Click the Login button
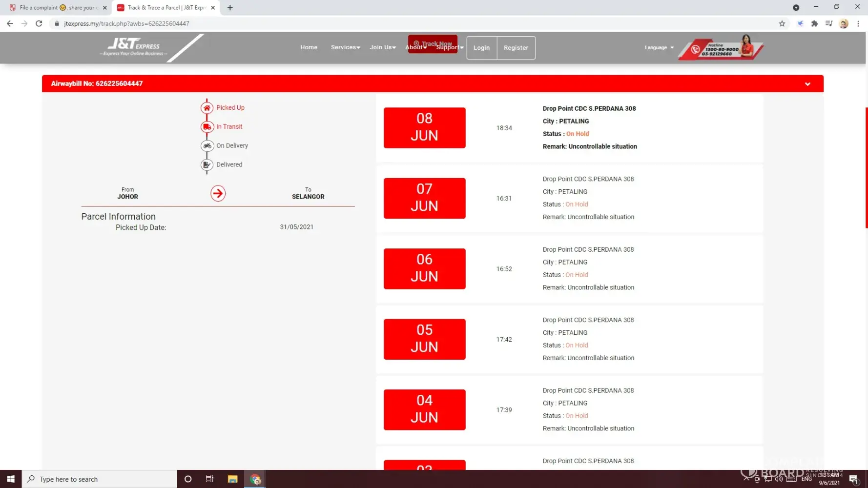 pyautogui.click(x=481, y=48)
